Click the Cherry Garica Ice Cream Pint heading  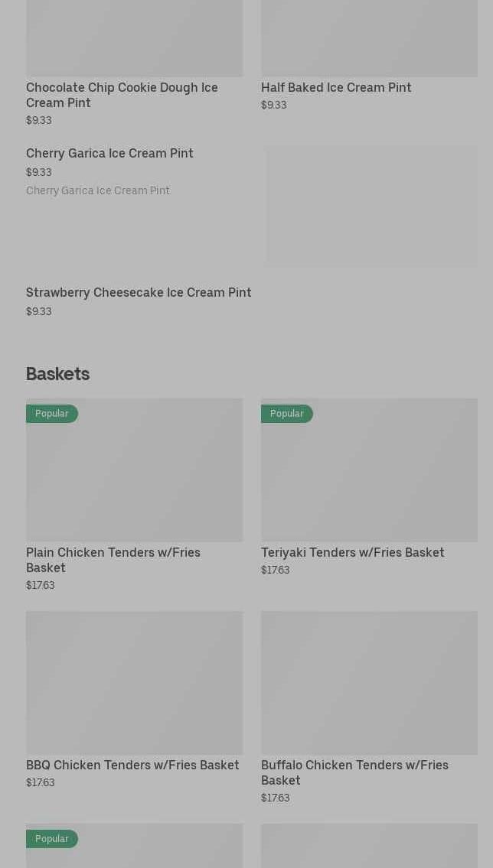[109, 153]
